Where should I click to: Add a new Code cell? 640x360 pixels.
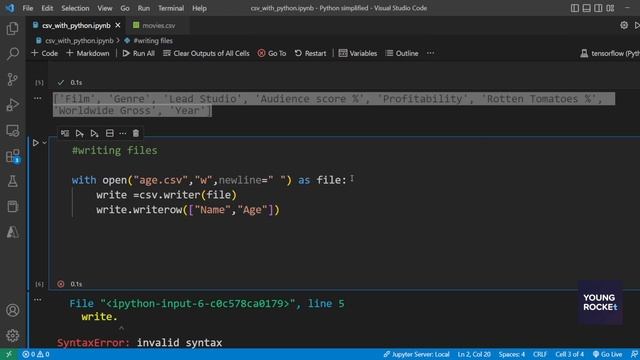(44, 53)
